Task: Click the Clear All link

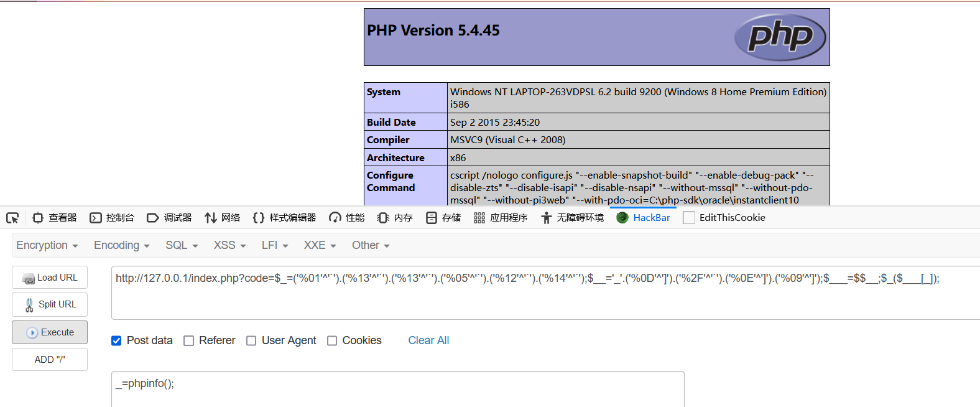Action: [x=428, y=340]
